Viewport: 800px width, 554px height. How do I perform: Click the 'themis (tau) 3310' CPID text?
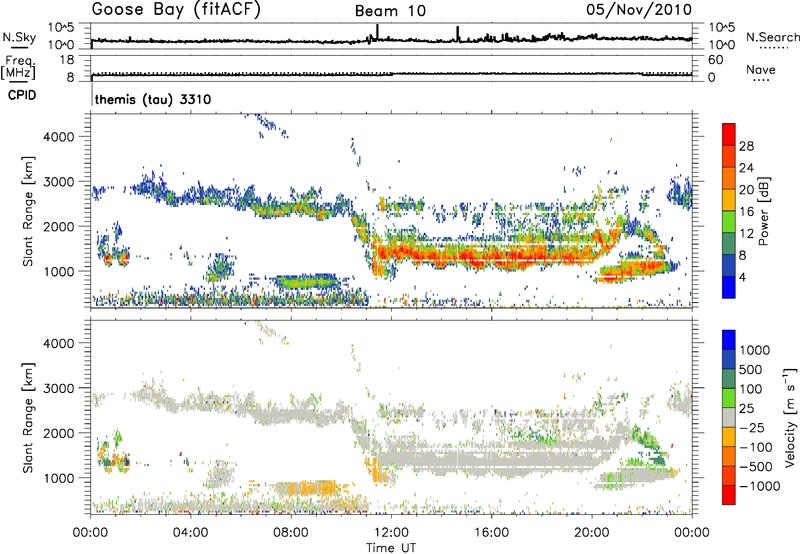(153, 99)
